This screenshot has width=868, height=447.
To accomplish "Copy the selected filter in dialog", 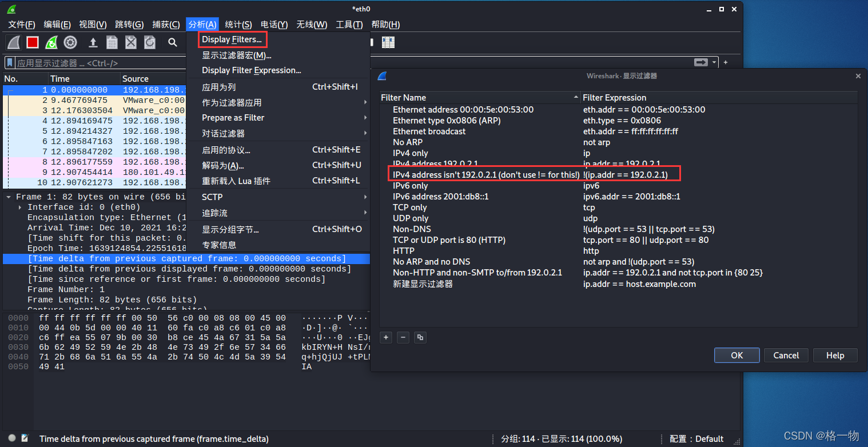I will click(x=420, y=337).
